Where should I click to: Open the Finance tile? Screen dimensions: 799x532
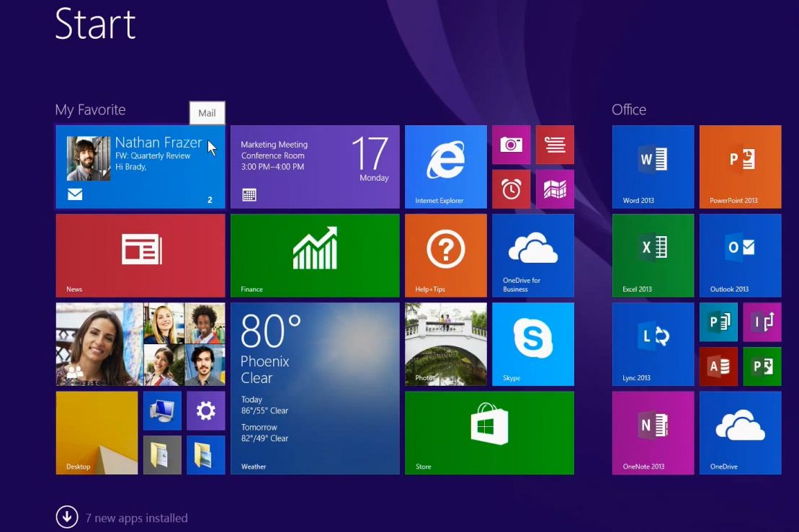pyautogui.click(x=315, y=256)
